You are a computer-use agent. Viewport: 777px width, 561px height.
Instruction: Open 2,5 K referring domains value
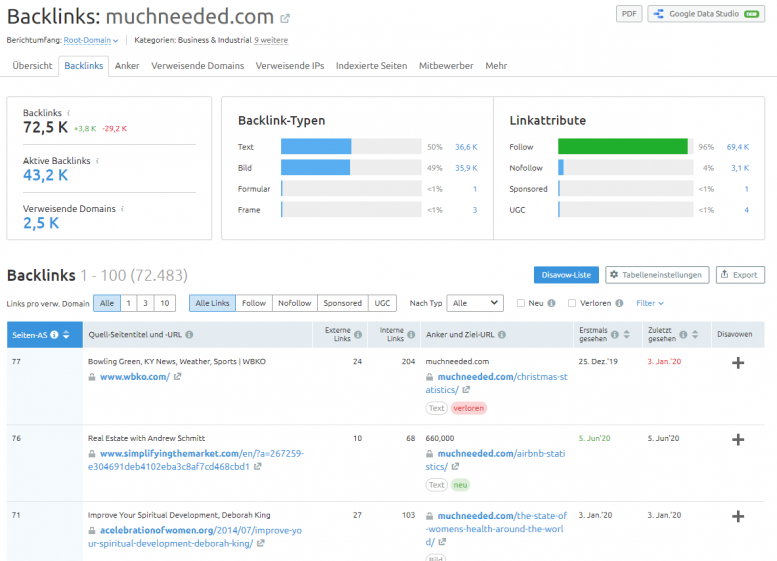(x=41, y=223)
